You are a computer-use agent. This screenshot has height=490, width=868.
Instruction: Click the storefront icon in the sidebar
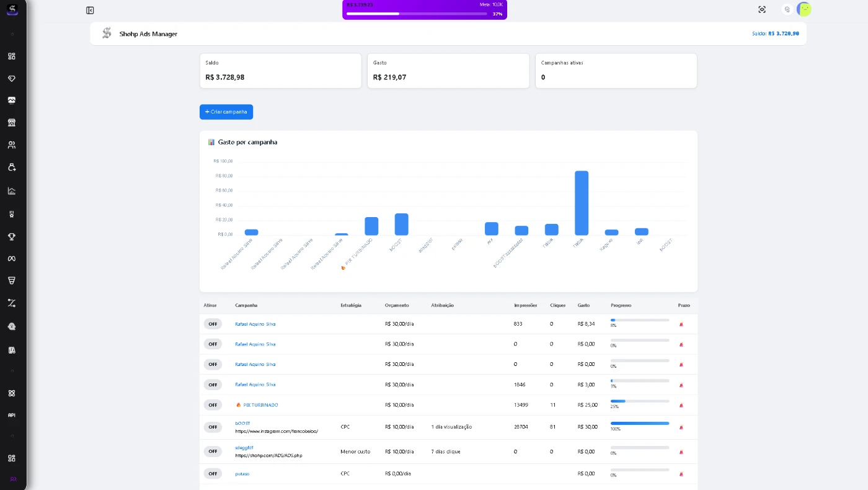(11, 123)
